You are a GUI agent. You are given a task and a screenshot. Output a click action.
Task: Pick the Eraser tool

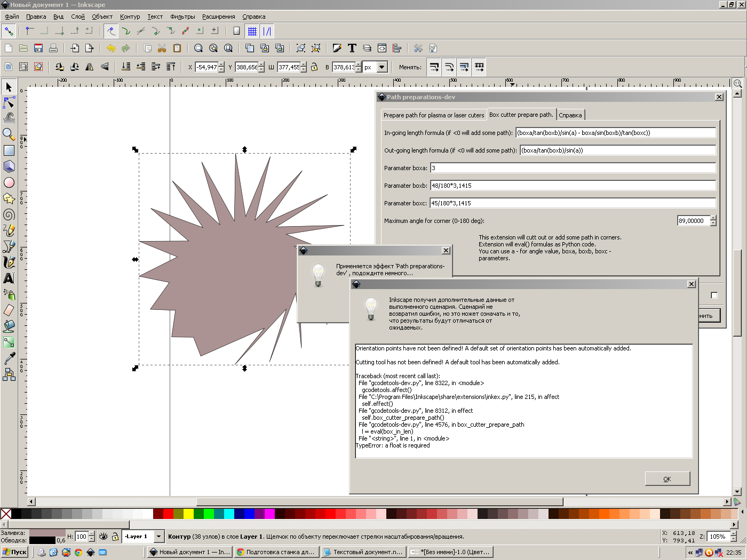[9, 310]
